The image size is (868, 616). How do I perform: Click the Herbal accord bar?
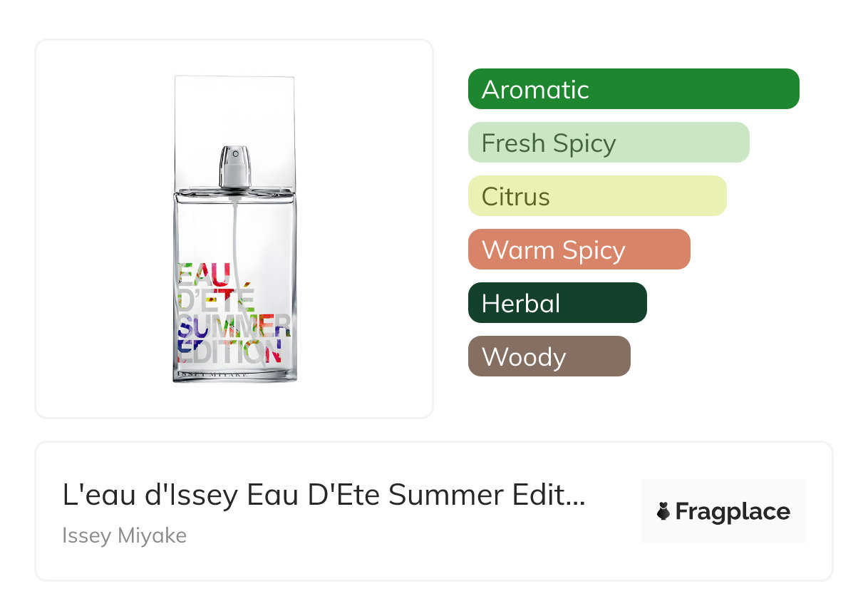tap(557, 303)
